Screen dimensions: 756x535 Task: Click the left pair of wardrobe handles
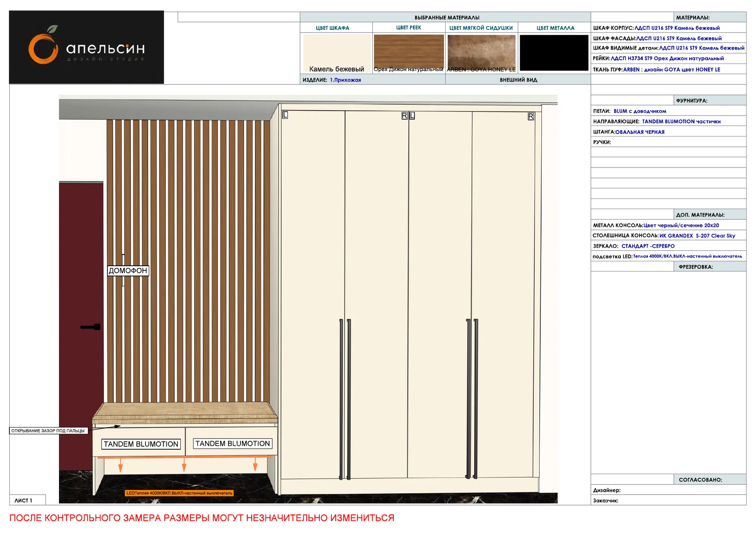[345, 400]
